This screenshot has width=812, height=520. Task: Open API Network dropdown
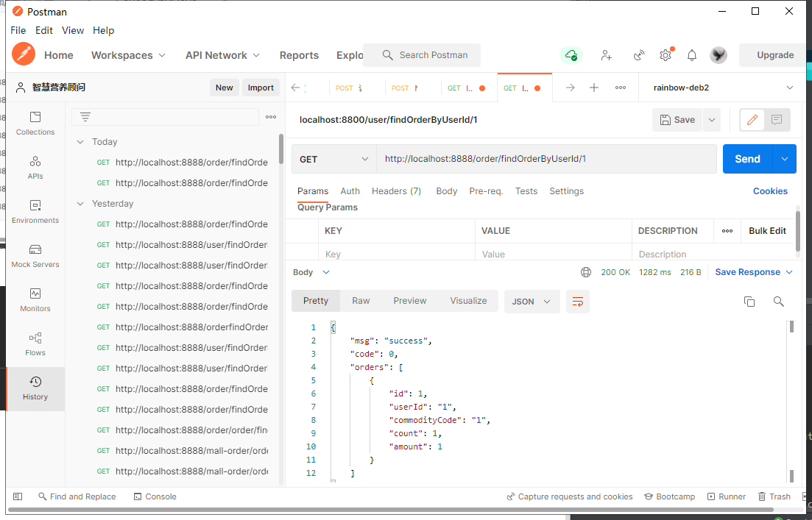tap(222, 55)
